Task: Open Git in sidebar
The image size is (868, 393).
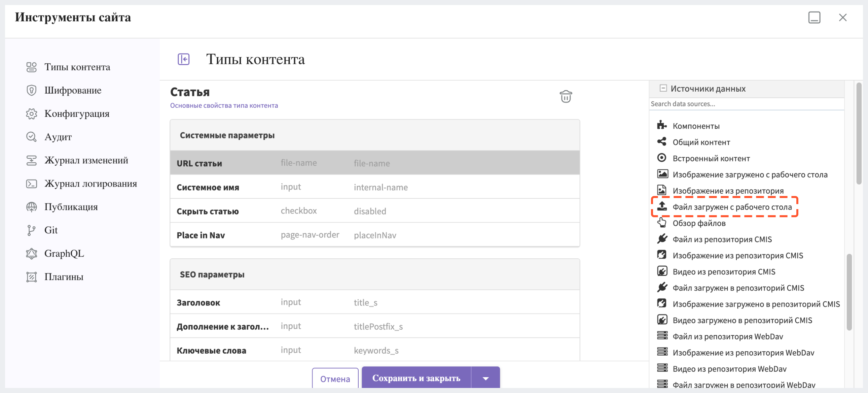Action: [51, 230]
